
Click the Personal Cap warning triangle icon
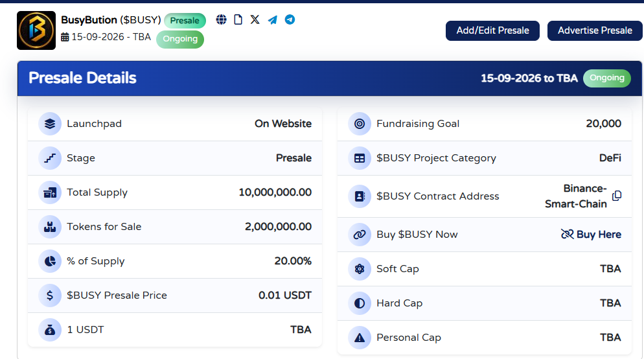pos(360,338)
